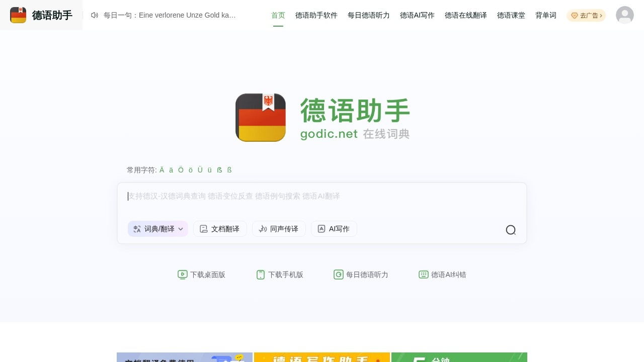Open the 去广告 remove-ads menu
Image resolution: width=644 pixels, height=362 pixels.
(586, 15)
